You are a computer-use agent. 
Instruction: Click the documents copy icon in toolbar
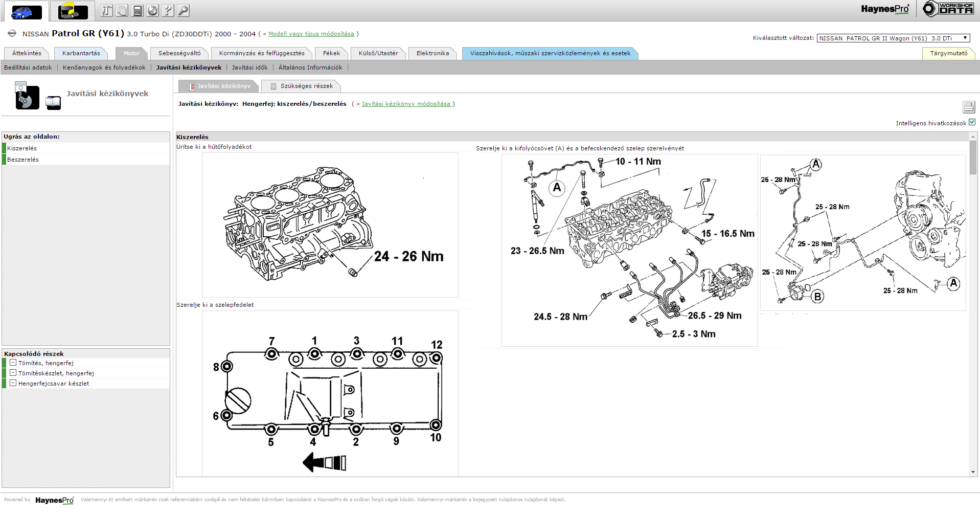[122, 10]
